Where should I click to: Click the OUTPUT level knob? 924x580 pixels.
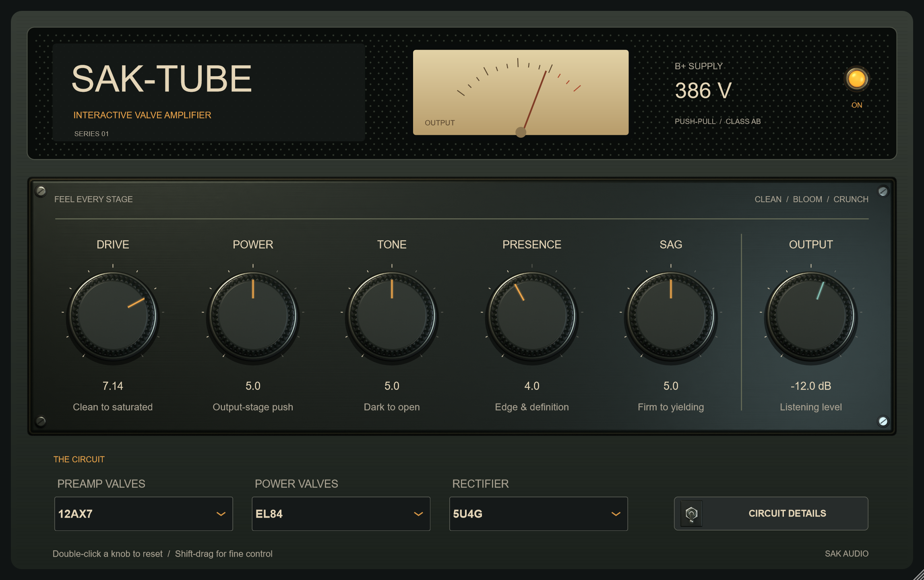click(x=811, y=316)
